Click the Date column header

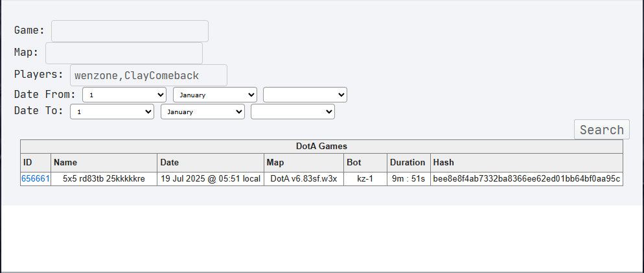pos(211,162)
